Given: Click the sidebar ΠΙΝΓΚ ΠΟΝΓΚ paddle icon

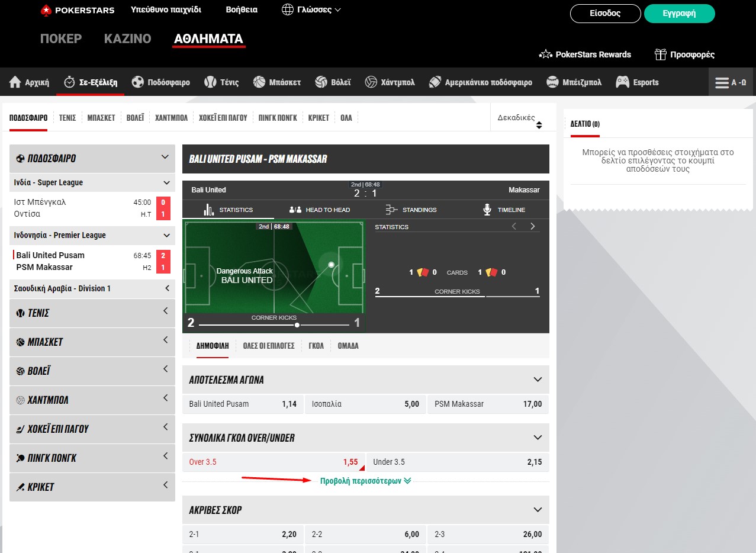Looking at the screenshot, I should click(x=20, y=458).
